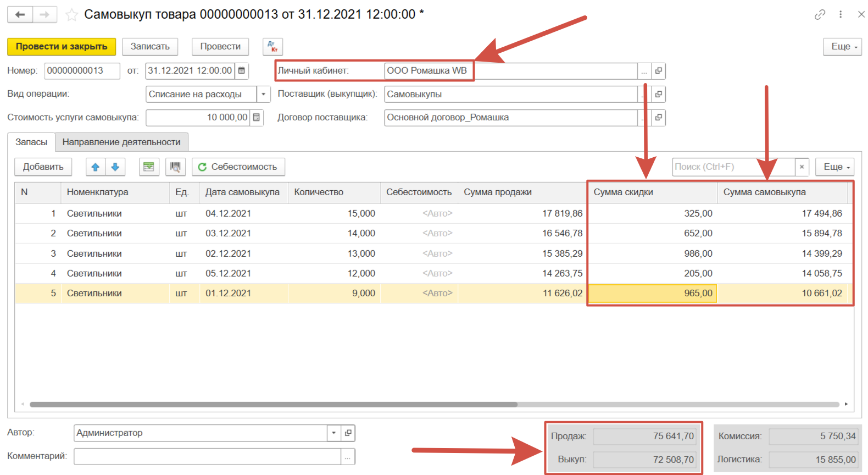Click the Себестоимость refresh button
The height and width of the screenshot is (475, 868).
(238, 167)
